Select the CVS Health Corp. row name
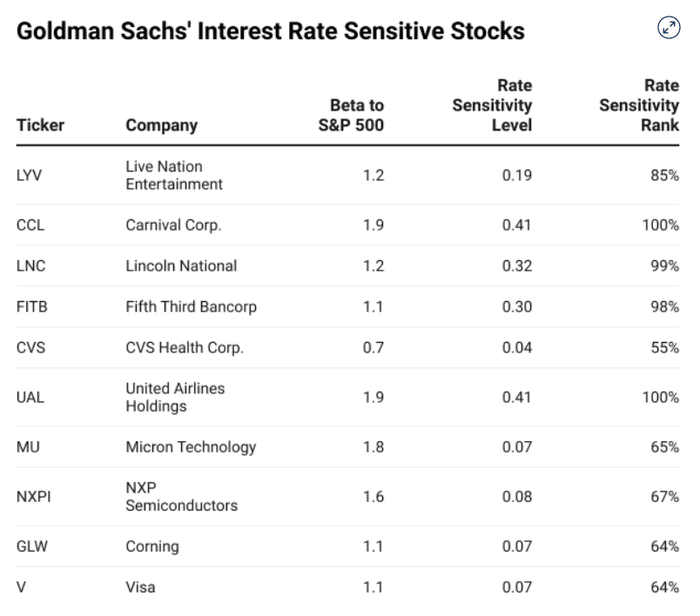Image resolution: width=700 pixels, height=616 pixels. [185, 347]
